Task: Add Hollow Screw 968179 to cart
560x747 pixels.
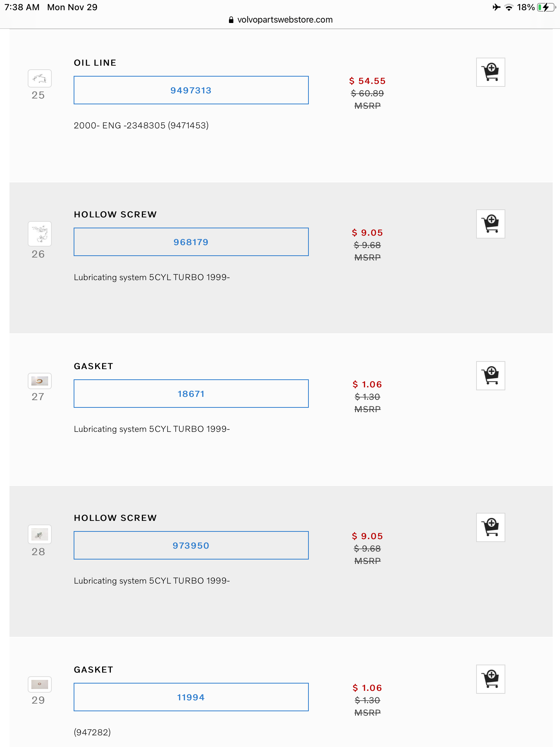Action: [490, 224]
